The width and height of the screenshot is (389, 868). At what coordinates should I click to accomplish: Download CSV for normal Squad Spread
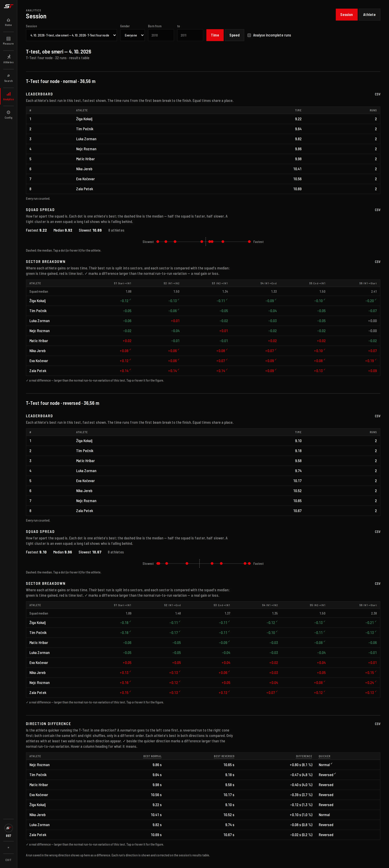point(378,210)
